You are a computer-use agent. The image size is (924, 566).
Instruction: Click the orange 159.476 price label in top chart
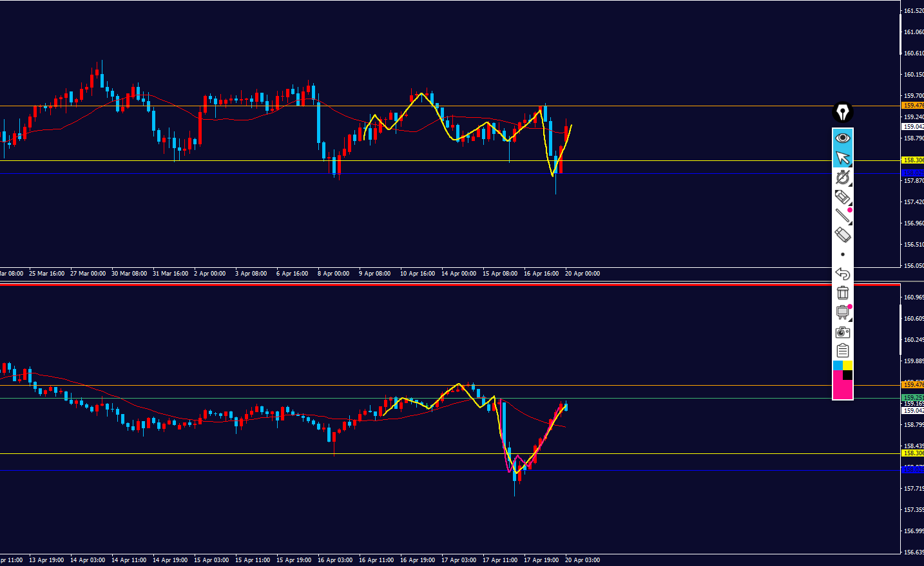(913, 106)
